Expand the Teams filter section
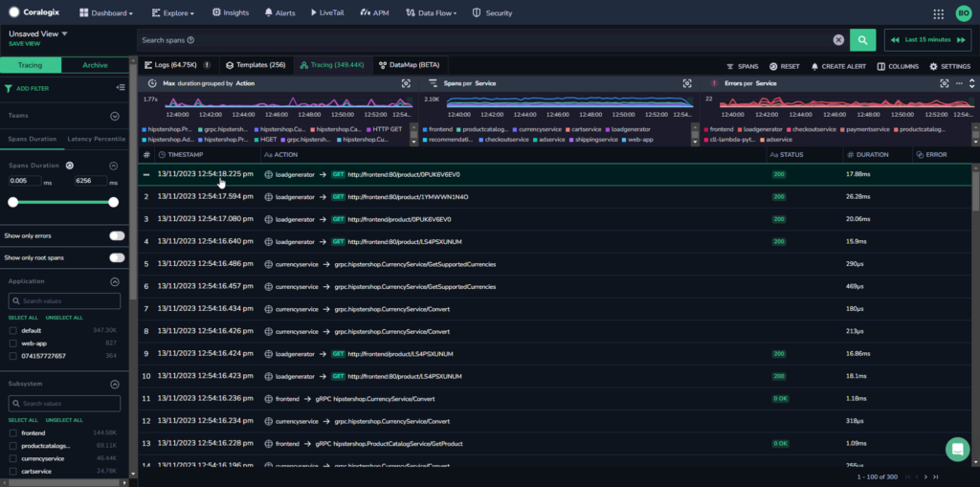980x487 pixels. pos(115,116)
